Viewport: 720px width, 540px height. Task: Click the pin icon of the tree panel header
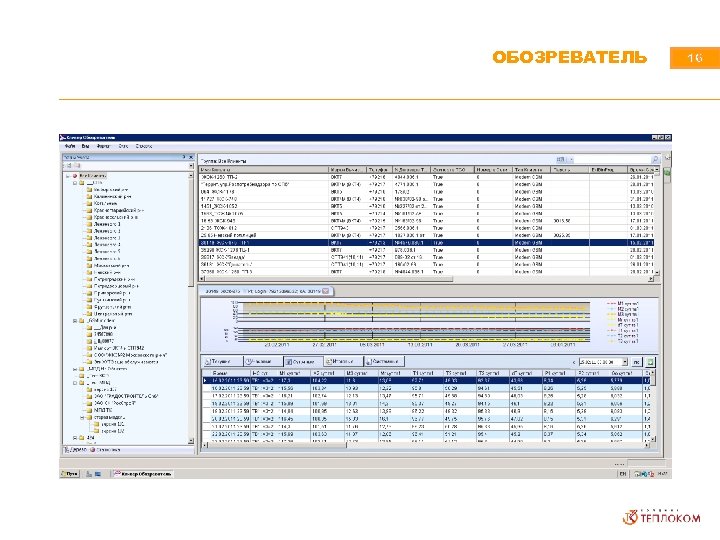pos(184,157)
